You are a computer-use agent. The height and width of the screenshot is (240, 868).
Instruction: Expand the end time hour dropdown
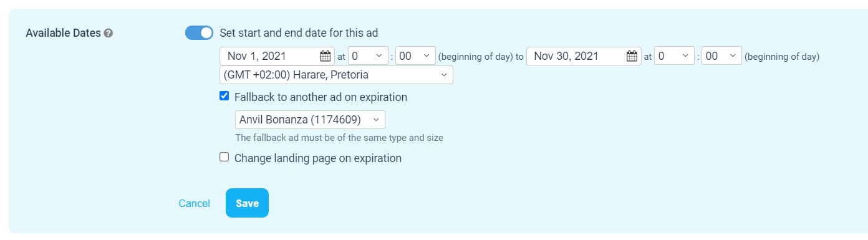(x=675, y=56)
